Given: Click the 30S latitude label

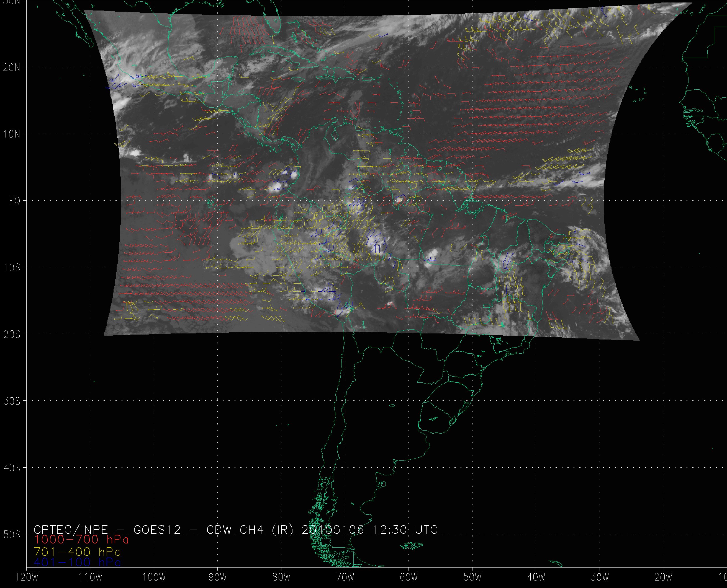Looking at the screenshot, I should coord(12,401).
